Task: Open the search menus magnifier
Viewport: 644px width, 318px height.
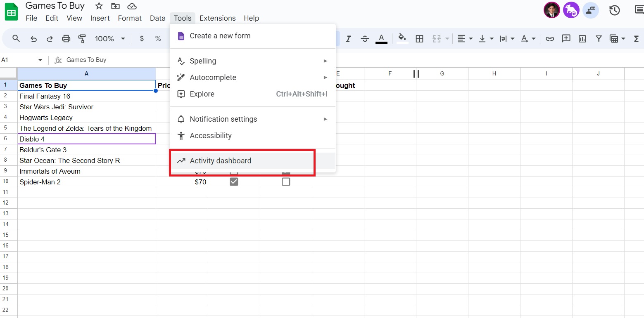Action: point(16,38)
